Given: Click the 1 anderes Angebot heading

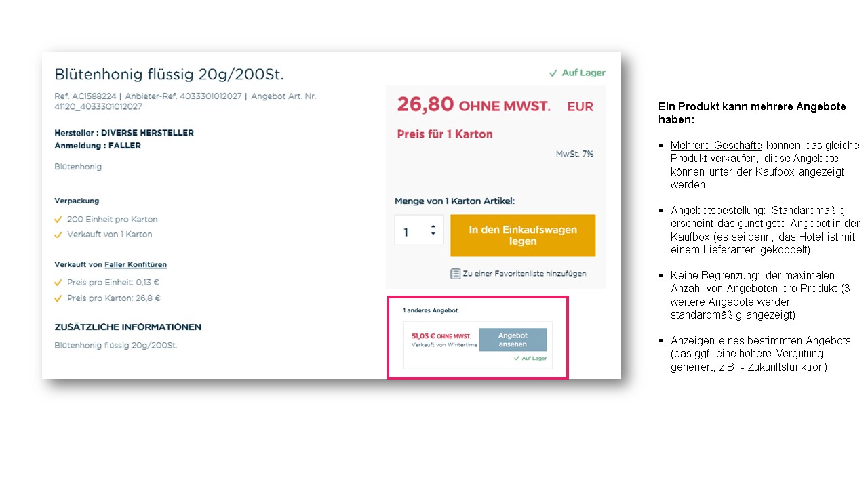Looking at the screenshot, I should pyautogui.click(x=431, y=310).
